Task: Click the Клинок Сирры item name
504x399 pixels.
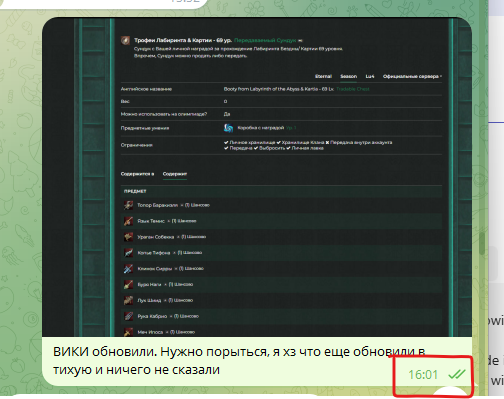Action: point(155,269)
